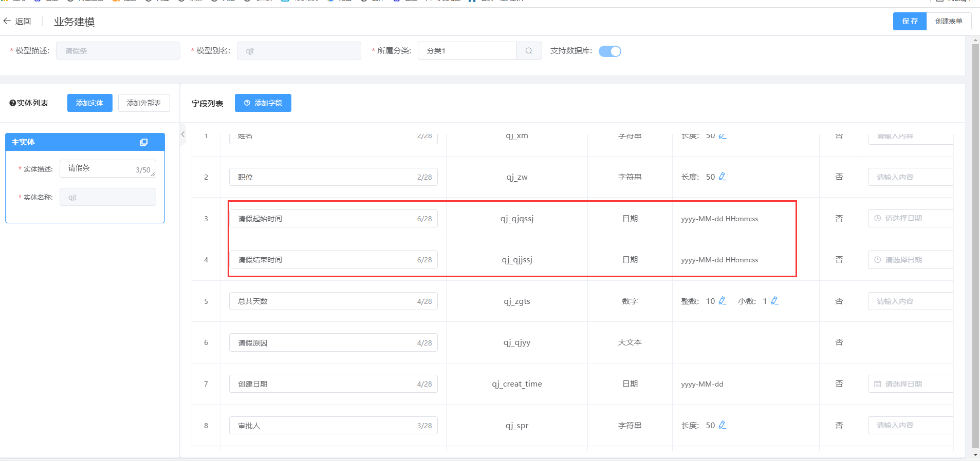Click help icon next to 实体列表
This screenshot has width=980, height=461.
pos(12,103)
